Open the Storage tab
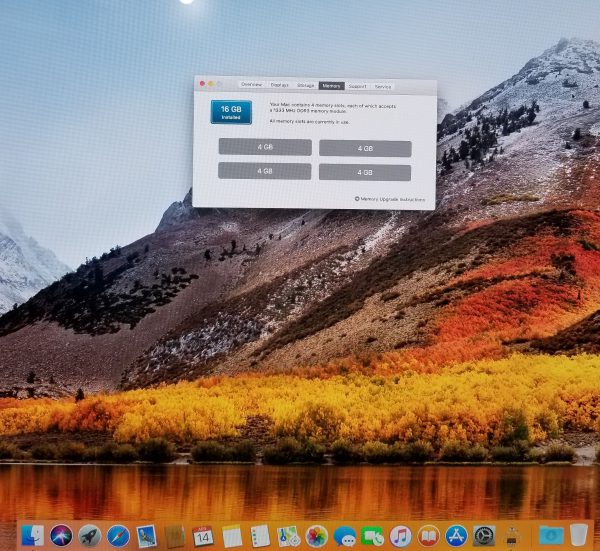Viewport: 600px width, 551px height. point(305,85)
